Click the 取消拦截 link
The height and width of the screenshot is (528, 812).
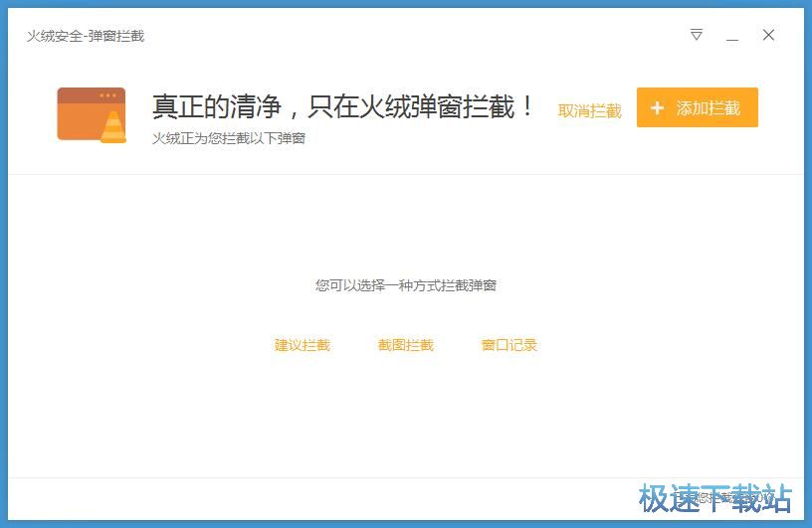pyautogui.click(x=589, y=110)
